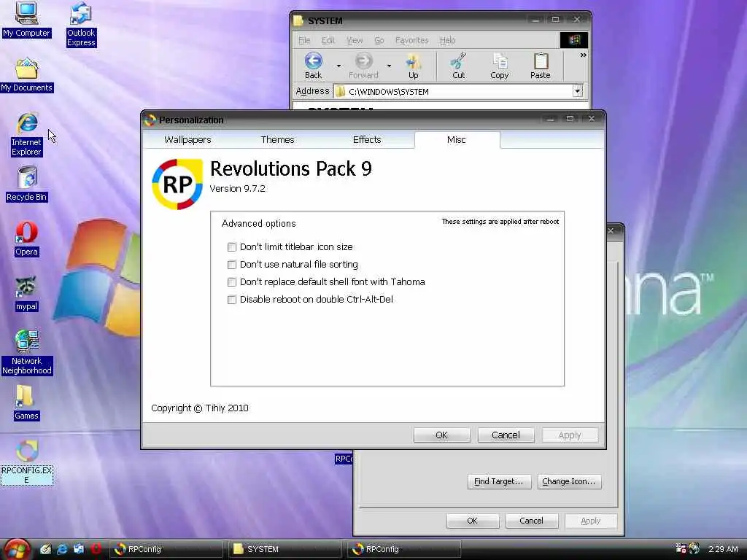
Task: Switch to the Themes tab
Action: pyautogui.click(x=277, y=139)
